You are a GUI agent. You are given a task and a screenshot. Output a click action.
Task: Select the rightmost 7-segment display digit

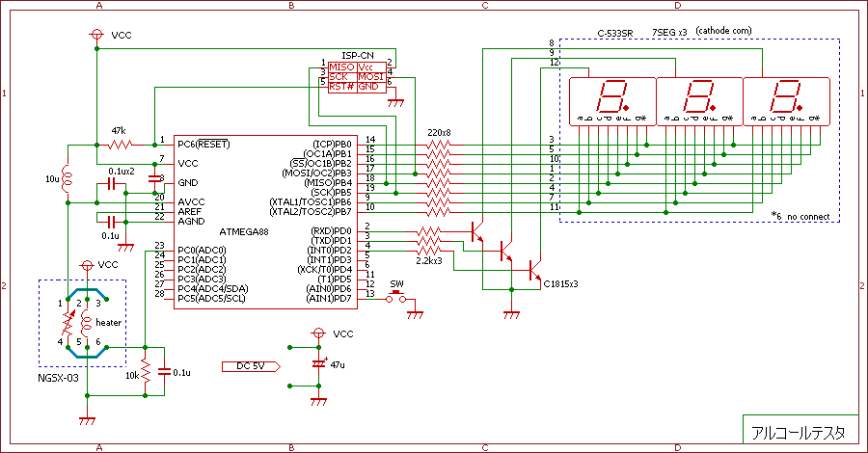click(786, 102)
